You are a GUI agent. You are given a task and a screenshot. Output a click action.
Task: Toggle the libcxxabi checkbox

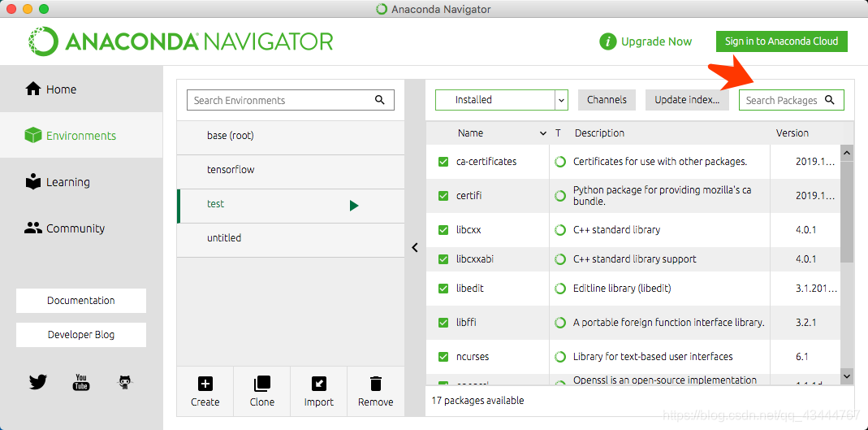(443, 259)
